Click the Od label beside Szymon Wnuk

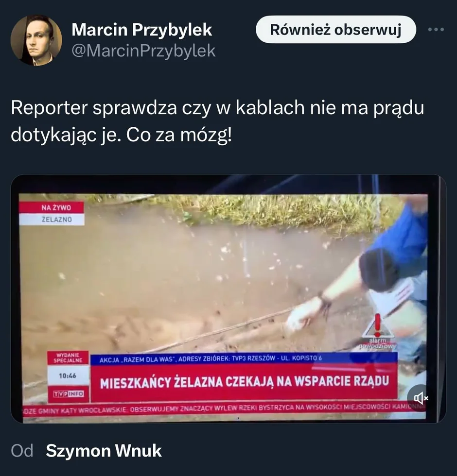[x=22, y=451]
